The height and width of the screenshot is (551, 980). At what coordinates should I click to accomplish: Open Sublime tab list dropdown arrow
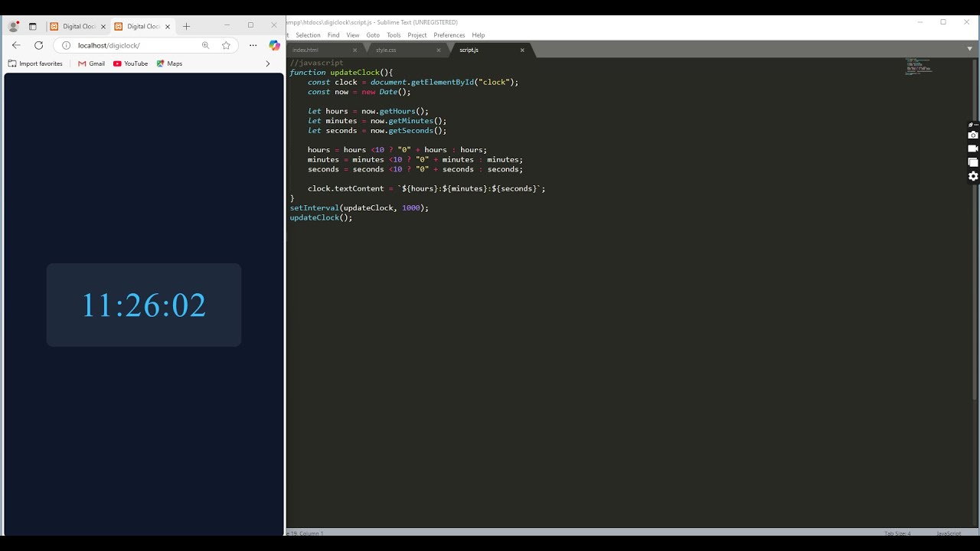[x=969, y=49]
